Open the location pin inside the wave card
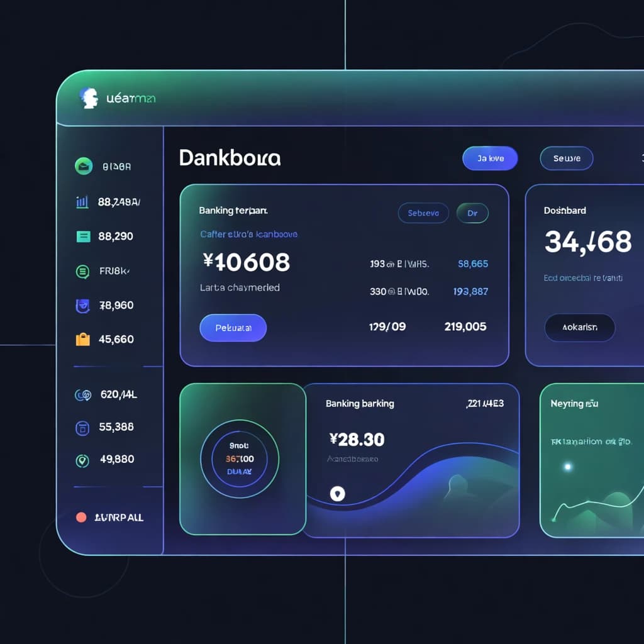 pyautogui.click(x=338, y=494)
